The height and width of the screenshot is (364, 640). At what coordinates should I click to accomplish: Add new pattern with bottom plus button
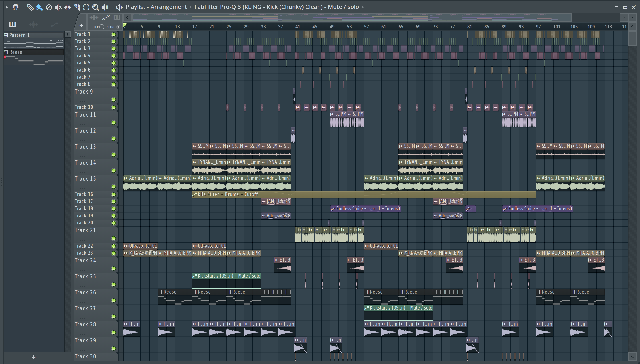pos(34,357)
